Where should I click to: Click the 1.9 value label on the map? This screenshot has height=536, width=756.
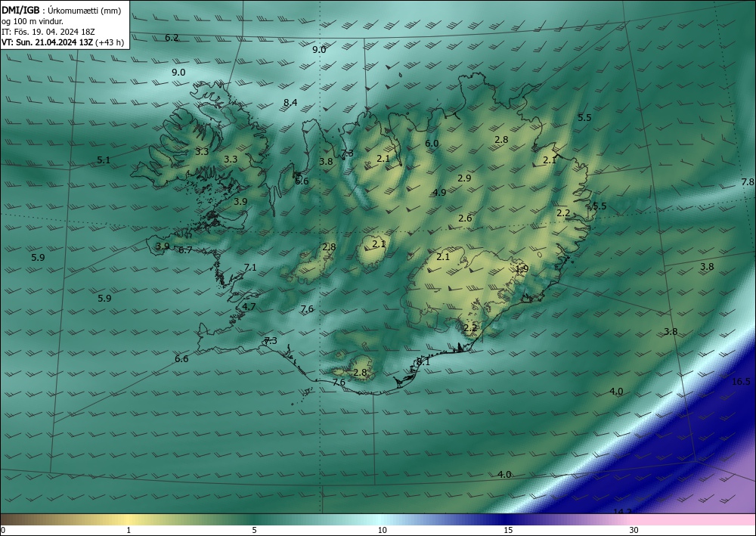(522, 269)
